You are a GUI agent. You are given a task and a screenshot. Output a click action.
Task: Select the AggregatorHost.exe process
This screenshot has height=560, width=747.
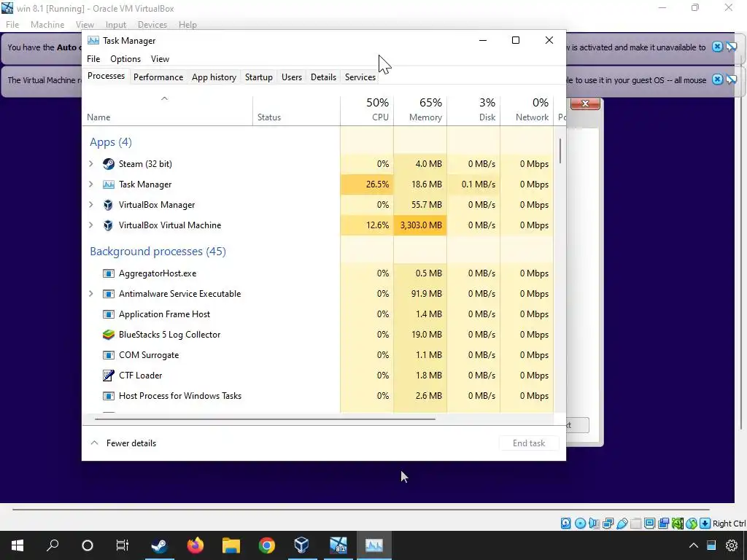click(x=318, y=273)
